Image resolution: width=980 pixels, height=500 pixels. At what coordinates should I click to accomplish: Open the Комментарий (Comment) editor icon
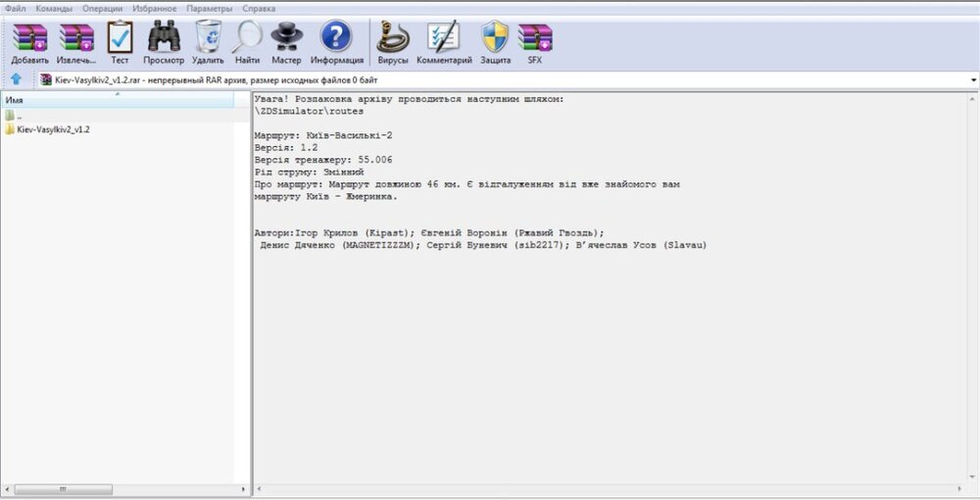pyautogui.click(x=444, y=38)
